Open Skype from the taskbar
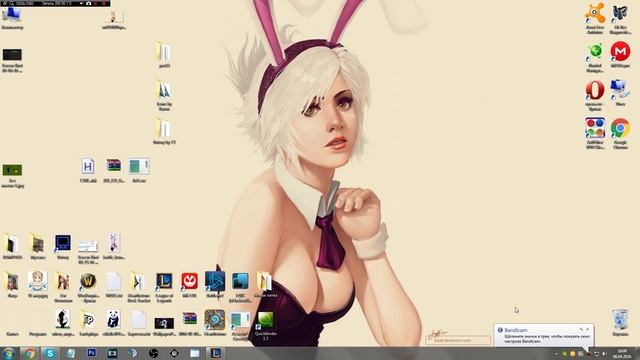 point(50,353)
